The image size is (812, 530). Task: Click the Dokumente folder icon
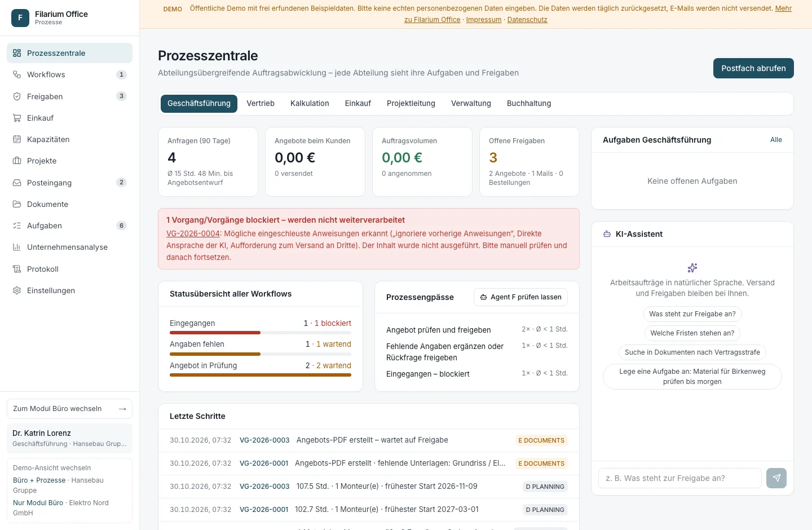point(17,204)
